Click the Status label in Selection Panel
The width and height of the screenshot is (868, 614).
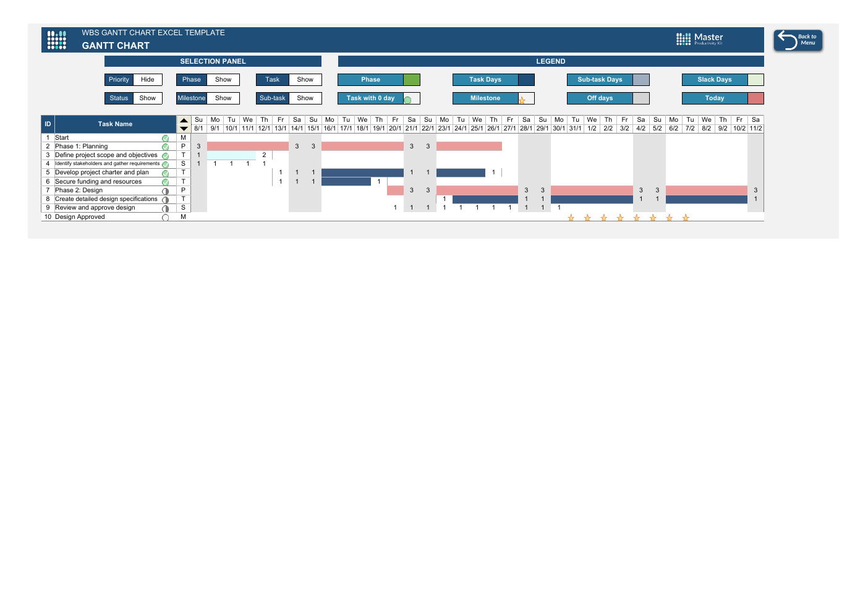(119, 98)
